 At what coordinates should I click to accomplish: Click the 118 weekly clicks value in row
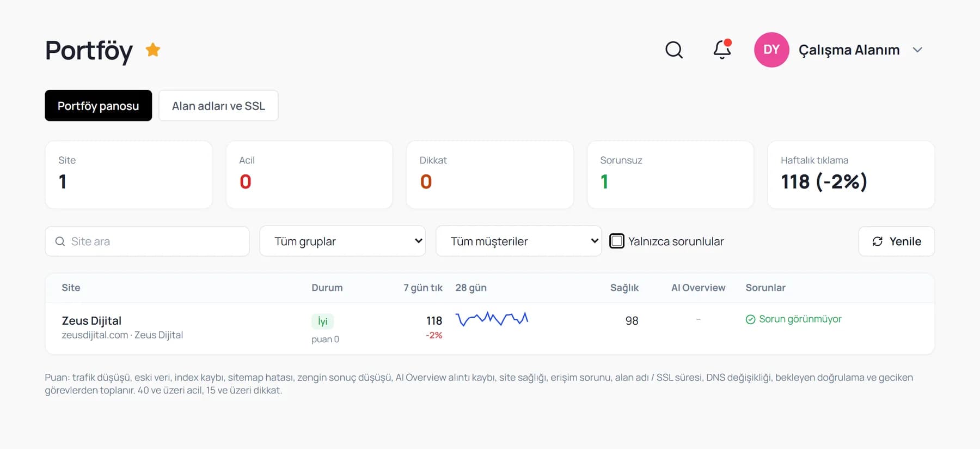click(434, 321)
